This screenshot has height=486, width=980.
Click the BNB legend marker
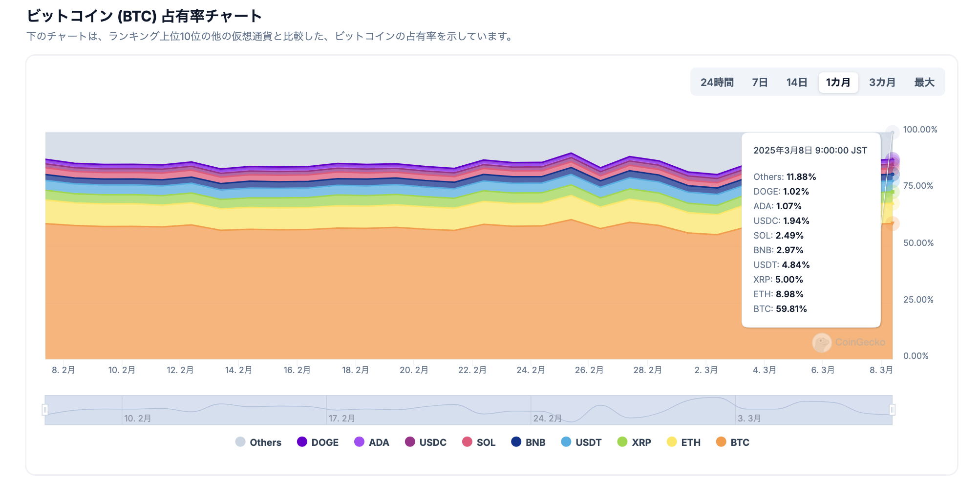click(516, 442)
